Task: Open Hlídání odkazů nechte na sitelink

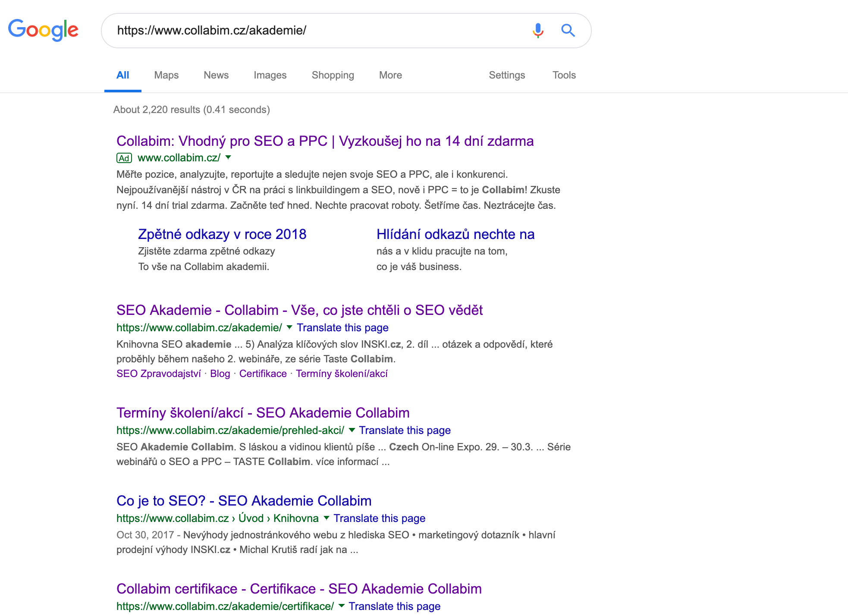Action: [x=455, y=234]
